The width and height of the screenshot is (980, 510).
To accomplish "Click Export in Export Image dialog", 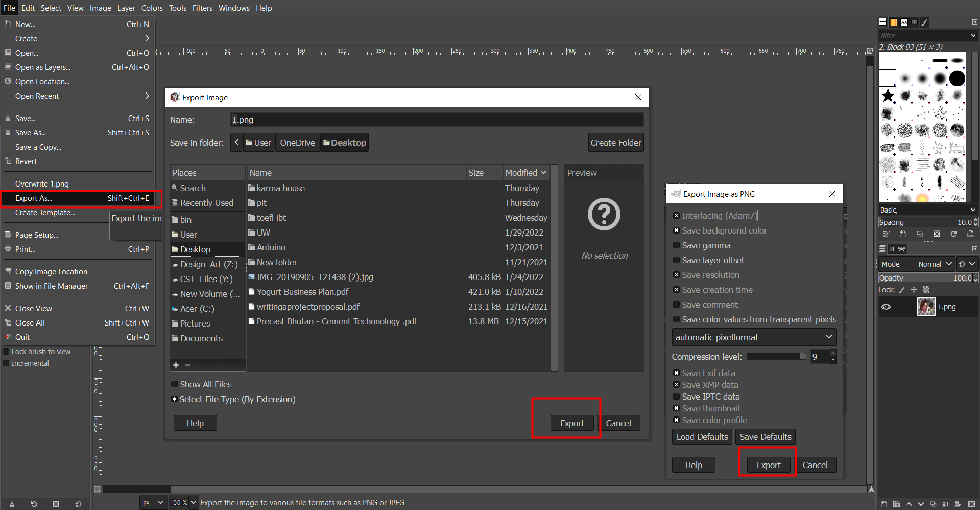I will pos(572,423).
